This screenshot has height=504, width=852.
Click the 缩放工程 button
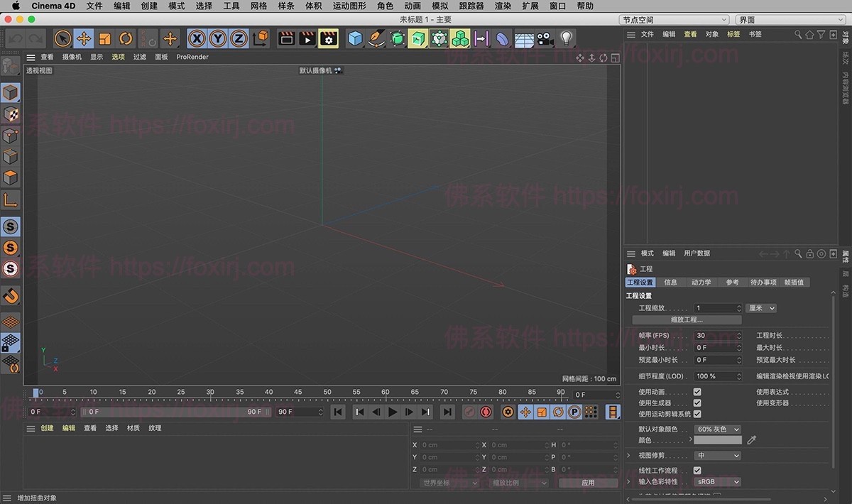point(688,318)
